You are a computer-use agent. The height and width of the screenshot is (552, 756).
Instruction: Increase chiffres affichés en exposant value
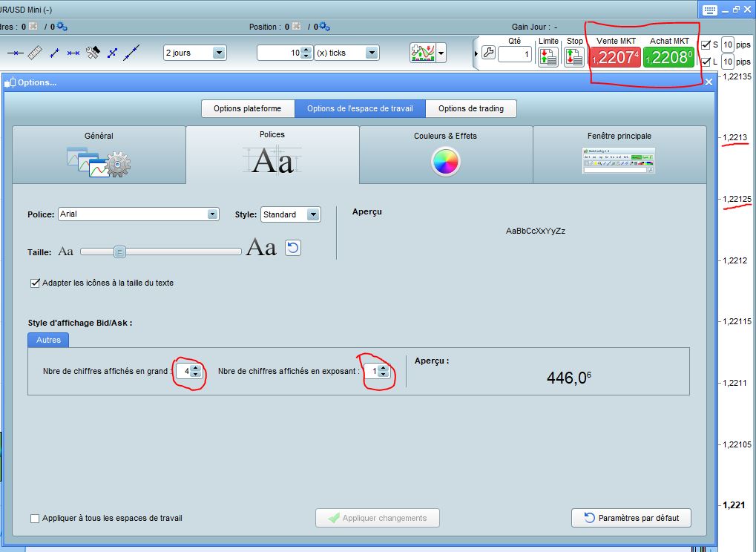coord(384,368)
